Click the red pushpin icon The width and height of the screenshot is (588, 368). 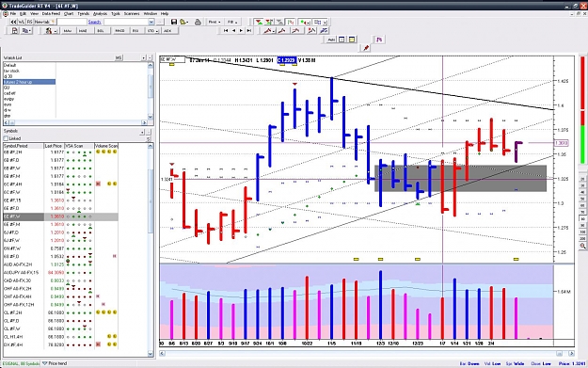click(366, 48)
